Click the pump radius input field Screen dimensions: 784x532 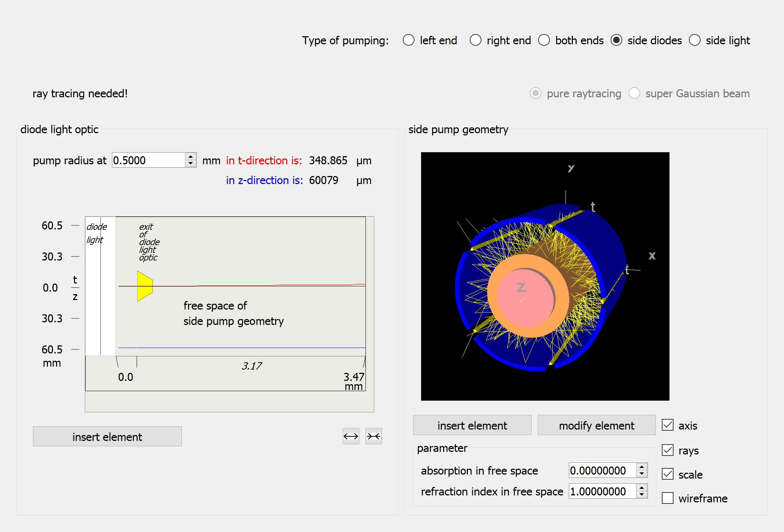click(x=148, y=160)
